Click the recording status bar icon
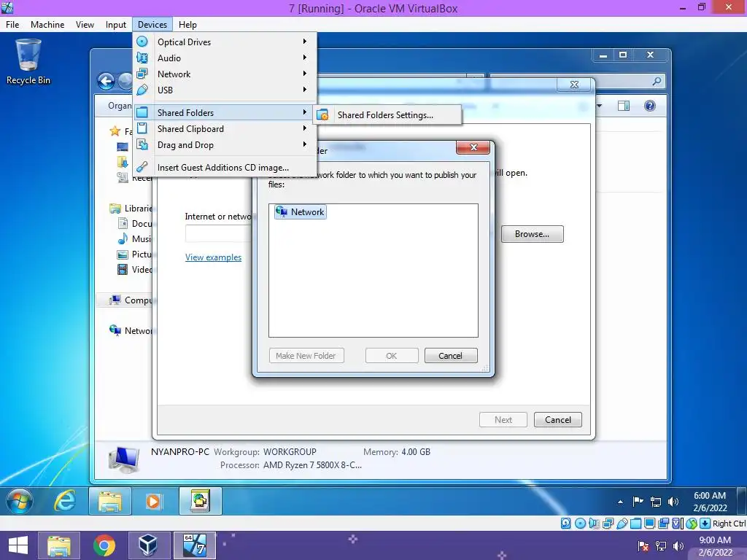The image size is (747, 560). click(663, 524)
